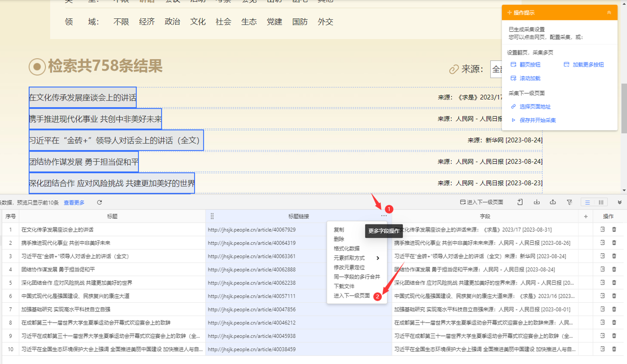Screen dimensions: 627x364
Task: Click the download/import arrow icon
Action: 537,202
